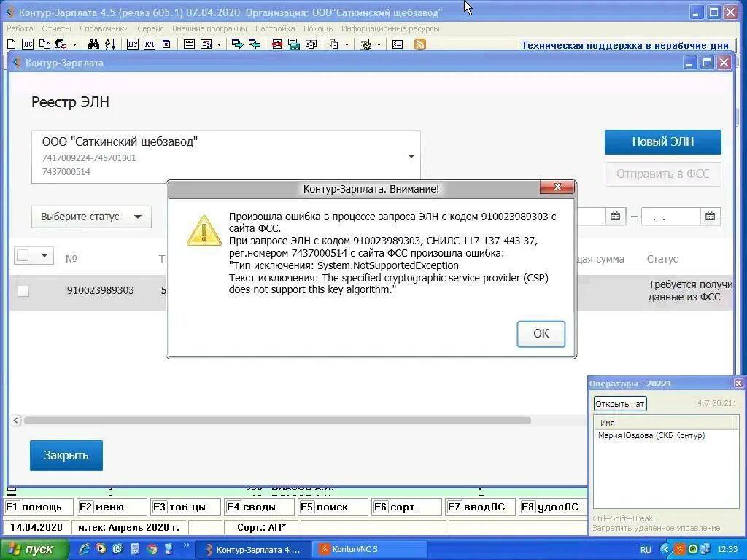This screenshot has height=560, width=747.
Task: Click the orange RSS feed icon
Action: 419,44
